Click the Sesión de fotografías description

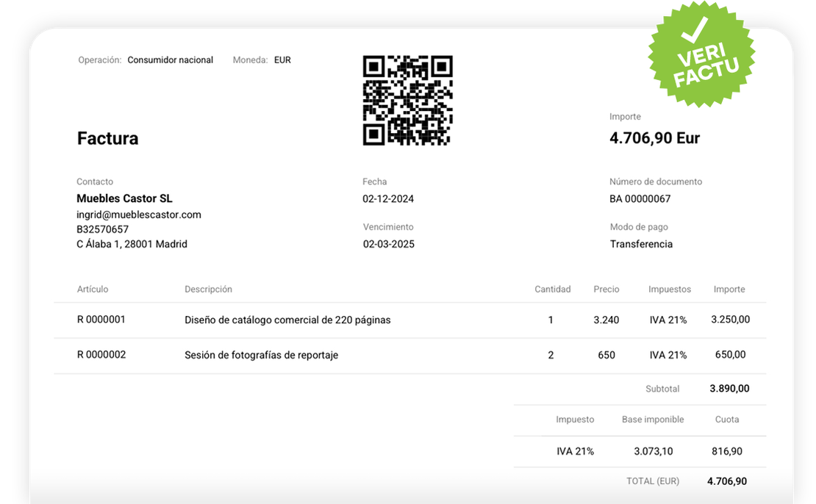pos(261,356)
